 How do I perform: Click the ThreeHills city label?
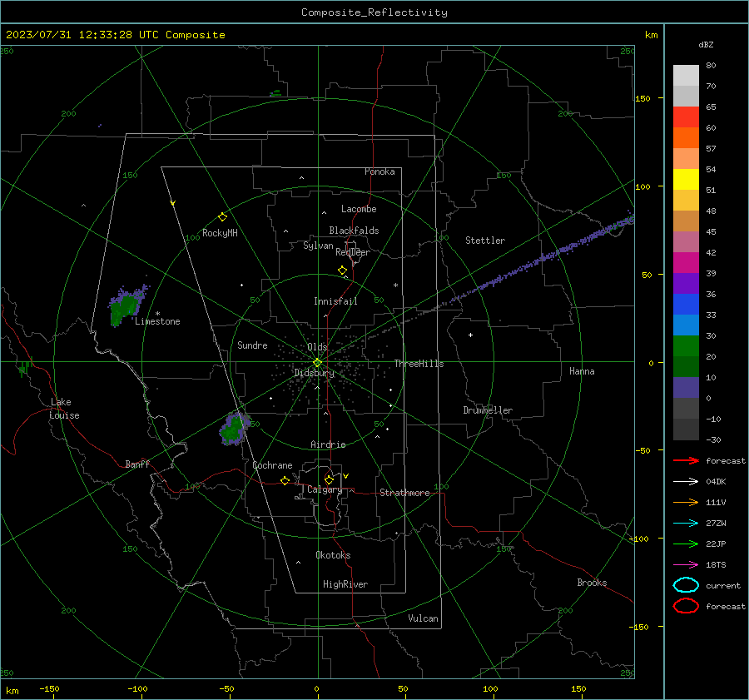coord(419,364)
